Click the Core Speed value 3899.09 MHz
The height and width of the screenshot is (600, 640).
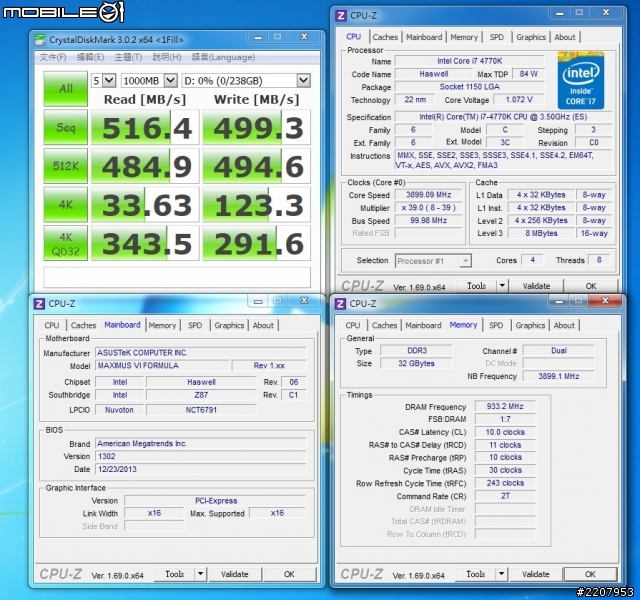tap(428, 195)
